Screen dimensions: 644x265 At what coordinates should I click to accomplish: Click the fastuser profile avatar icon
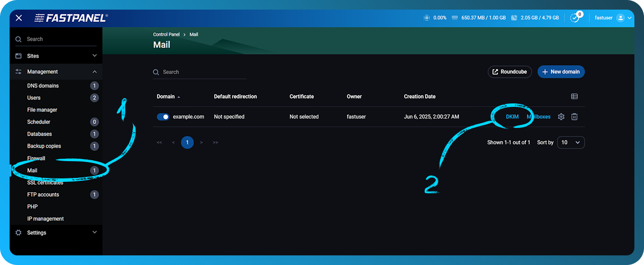pyautogui.click(x=620, y=18)
